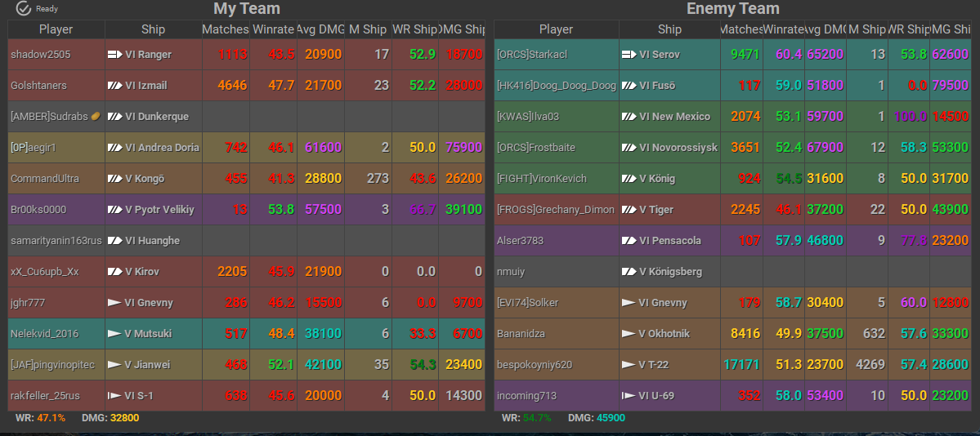Click the battleship icon beside Andrea Doria
The image size is (980, 436).
(114, 148)
